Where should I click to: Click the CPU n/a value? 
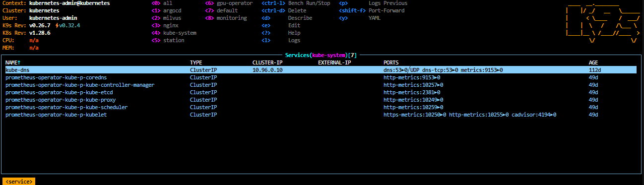[x=34, y=40]
